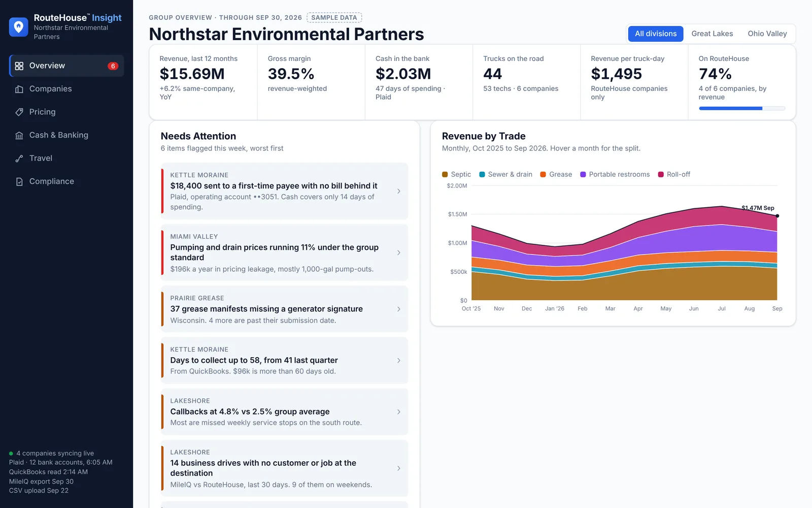Image resolution: width=812 pixels, height=508 pixels.
Task: Toggle the Portable restrooms legend swatch
Action: 583,175
